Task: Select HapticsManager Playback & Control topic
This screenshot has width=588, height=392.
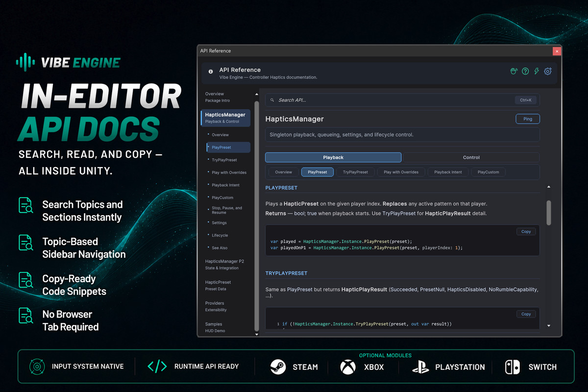Action: pos(225,118)
